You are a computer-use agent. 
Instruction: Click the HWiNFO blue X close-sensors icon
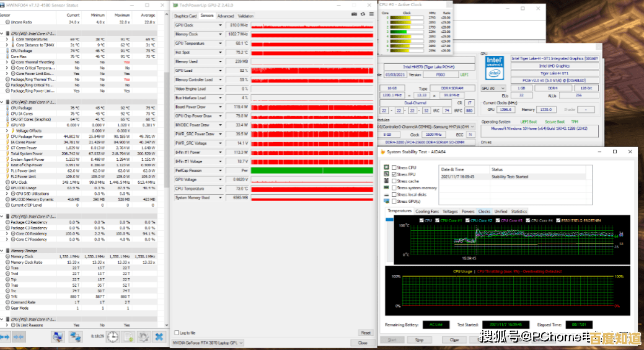click(x=159, y=336)
